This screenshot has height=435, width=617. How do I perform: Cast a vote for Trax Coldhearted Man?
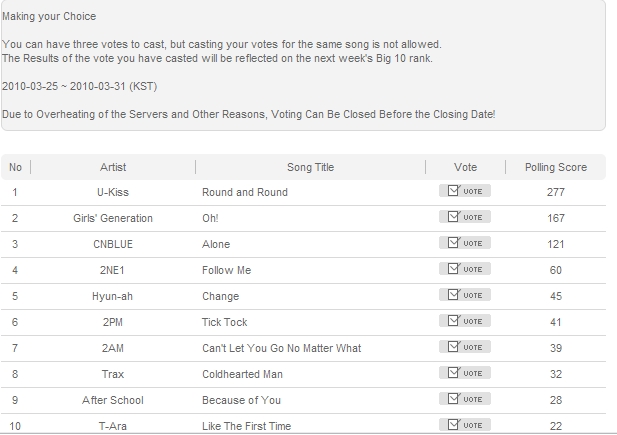coord(465,373)
